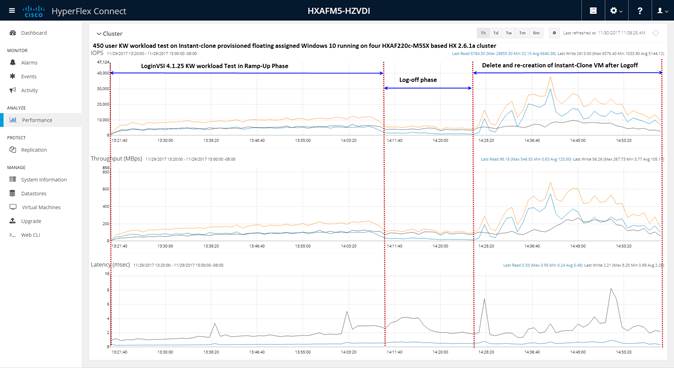
Task: Open the Events page
Action: [x=29, y=77]
